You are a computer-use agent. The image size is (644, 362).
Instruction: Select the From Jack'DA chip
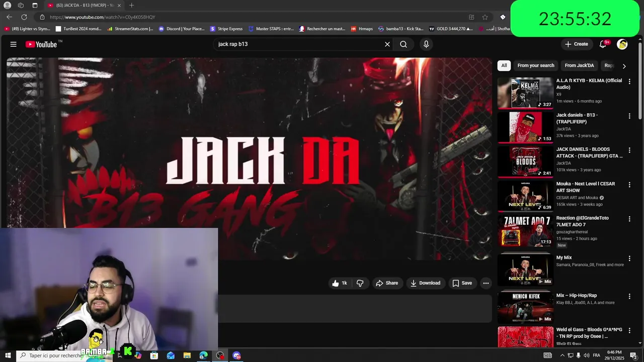tap(579, 65)
